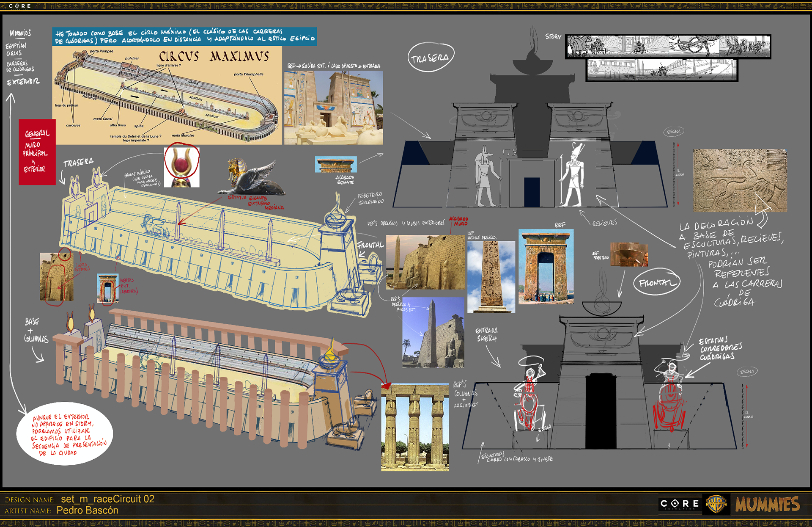The height and width of the screenshot is (527, 812).
Task: Click the 'Esculturas carro con caballo y jinete' label
Action: pyautogui.click(x=516, y=457)
